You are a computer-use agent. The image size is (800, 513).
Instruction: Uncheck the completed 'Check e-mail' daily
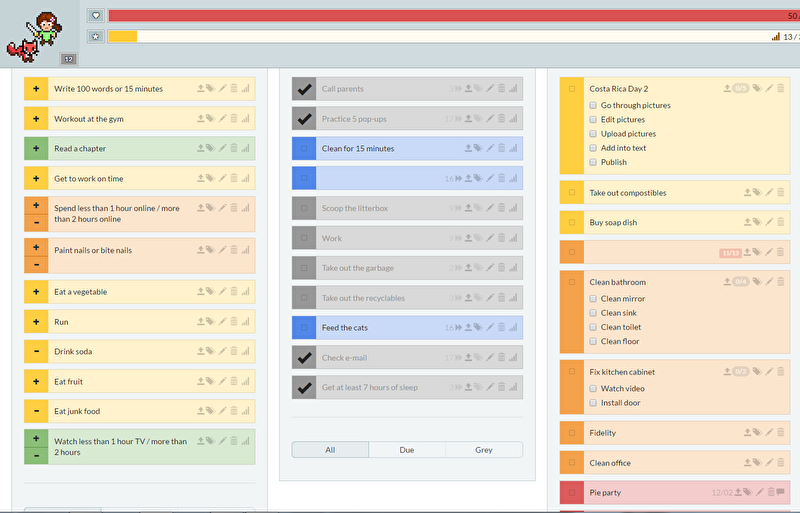pos(305,358)
